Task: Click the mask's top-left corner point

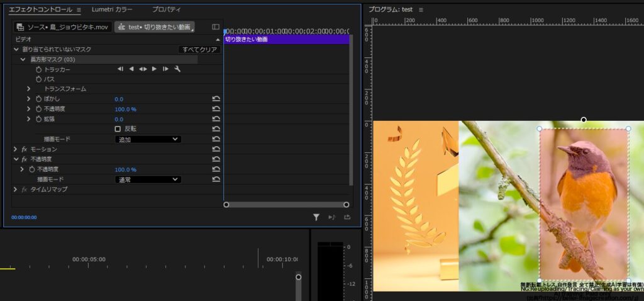Action: (x=539, y=128)
